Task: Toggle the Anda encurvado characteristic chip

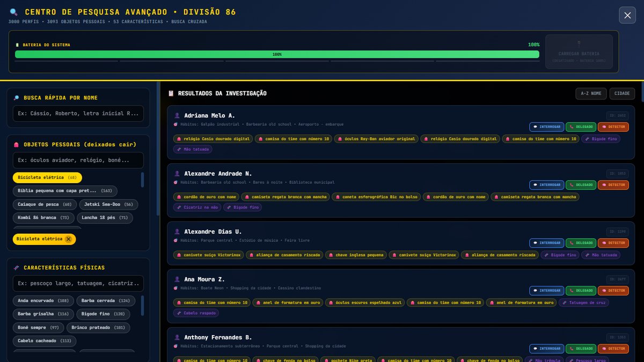Action: pos(43,301)
